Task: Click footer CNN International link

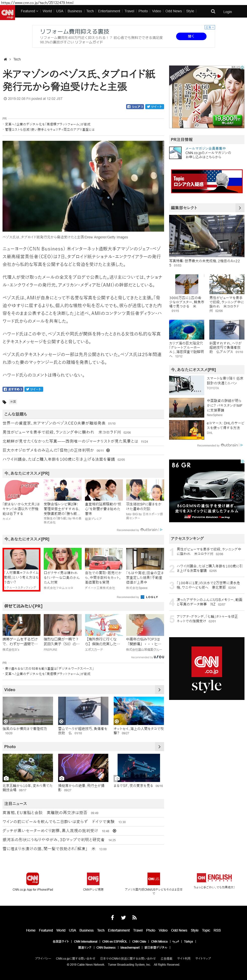Action: 86,941
